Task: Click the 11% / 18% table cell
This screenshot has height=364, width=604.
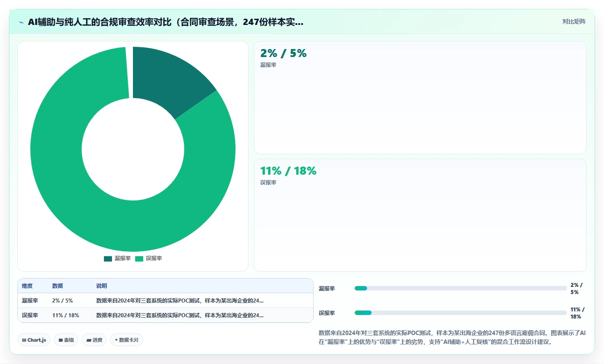Action: [66, 315]
